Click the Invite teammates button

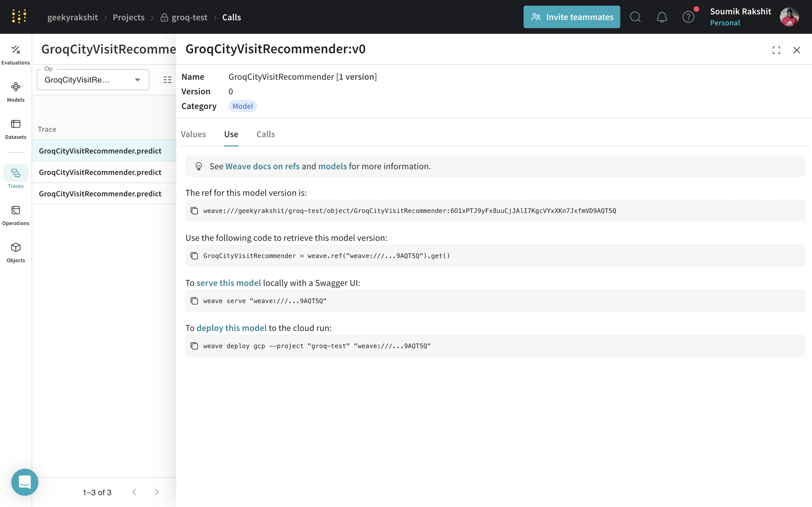click(572, 17)
